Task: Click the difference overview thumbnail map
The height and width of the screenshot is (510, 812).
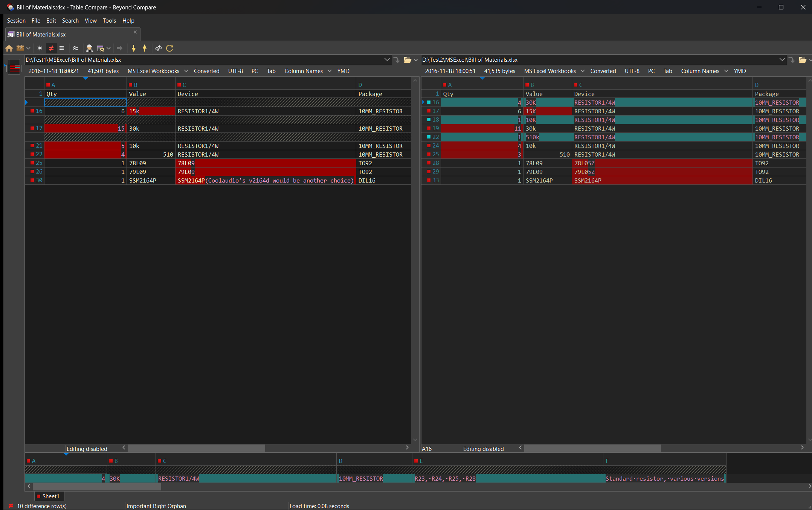Action: coord(14,67)
